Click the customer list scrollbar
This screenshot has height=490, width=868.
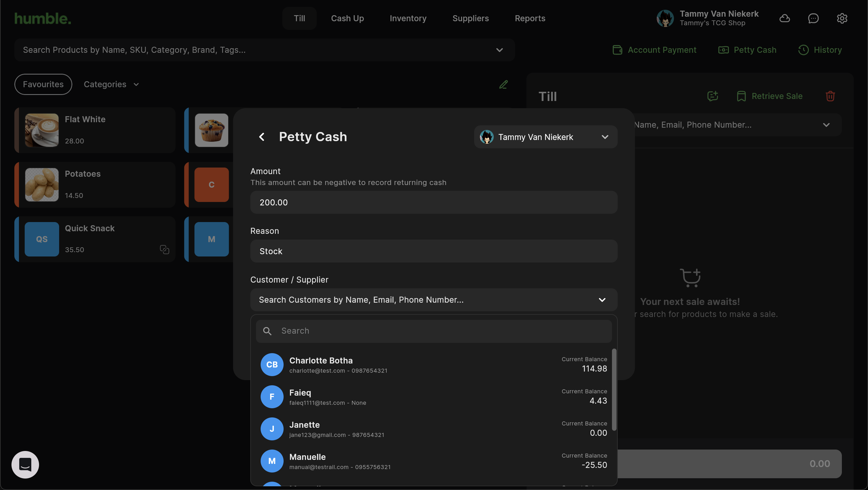coord(614,389)
